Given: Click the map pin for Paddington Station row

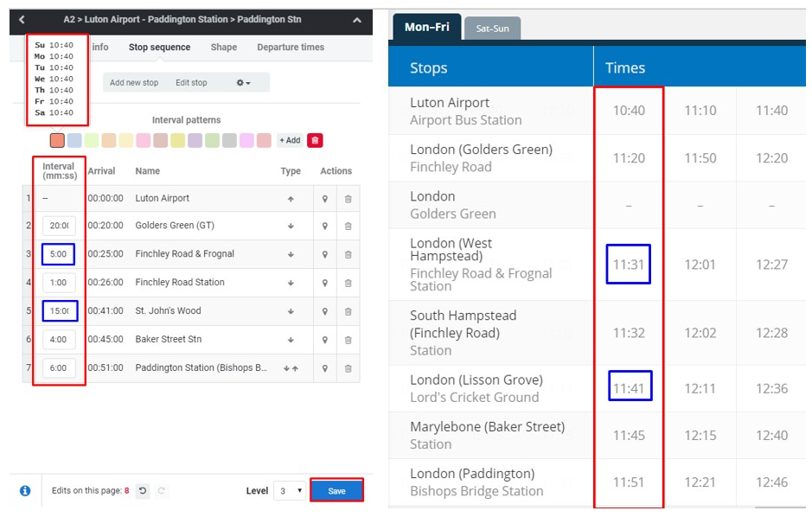Looking at the screenshot, I should [x=325, y=367].
